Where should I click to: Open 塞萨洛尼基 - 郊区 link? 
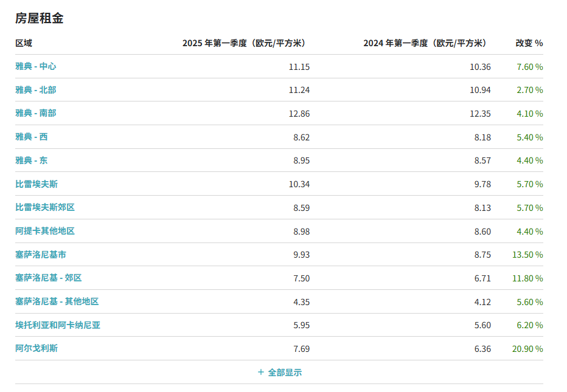pos(49,278)
